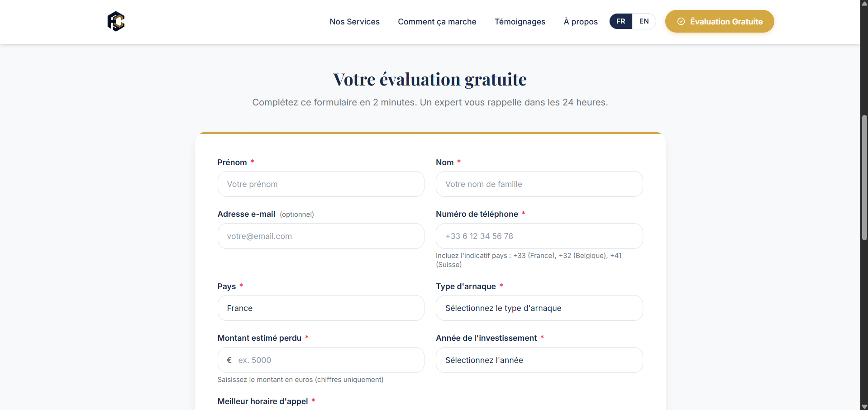868x410 pixels.
Task: Click the company logo in the header
Action: pos(116,21)
